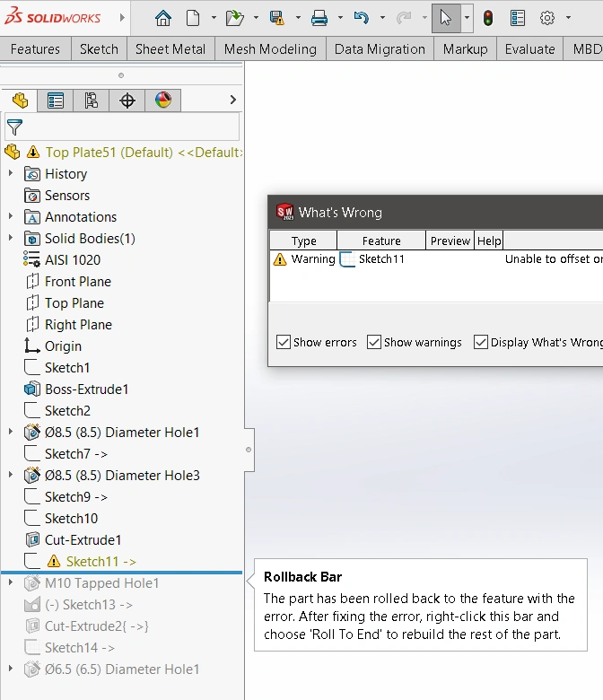Toggle Show warnings checkbox

click(x=373, y=342)
